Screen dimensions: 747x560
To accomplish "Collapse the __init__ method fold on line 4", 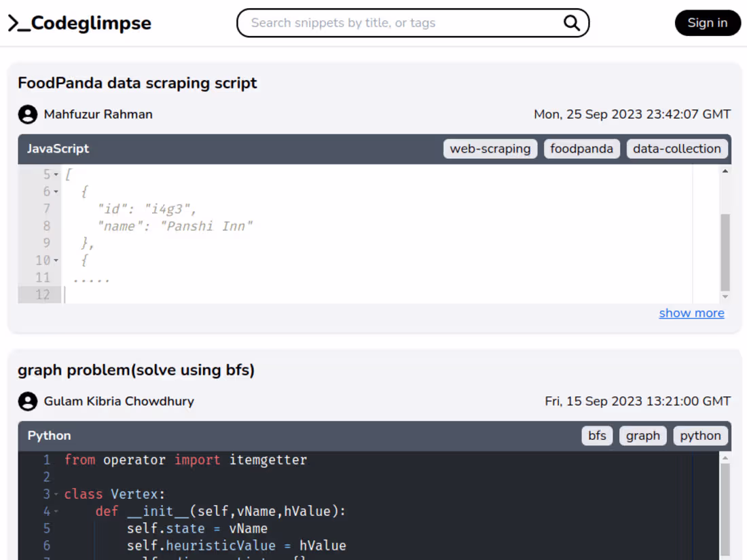I will click(56, 511).
